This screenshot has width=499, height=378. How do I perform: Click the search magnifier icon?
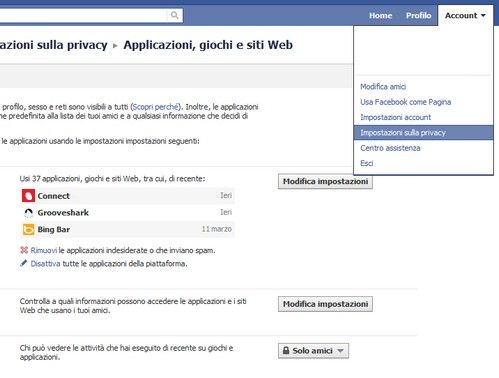[x=174, y=15]
